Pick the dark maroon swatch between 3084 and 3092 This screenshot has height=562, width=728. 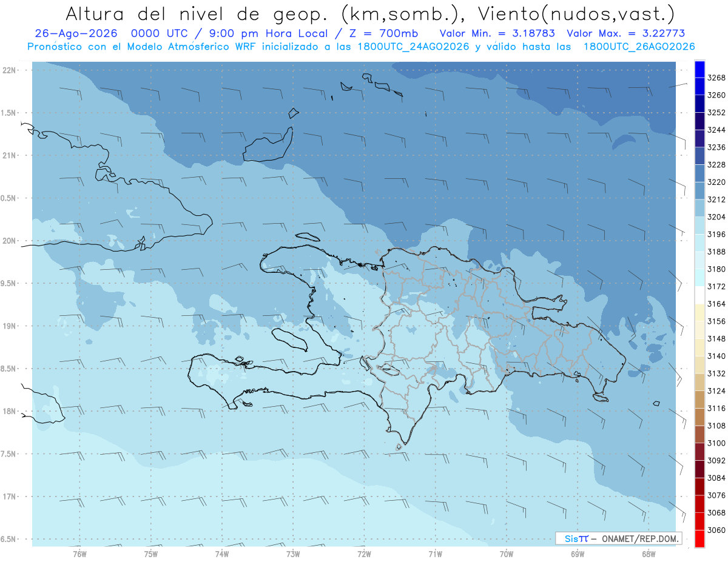(x=699, y=469)
